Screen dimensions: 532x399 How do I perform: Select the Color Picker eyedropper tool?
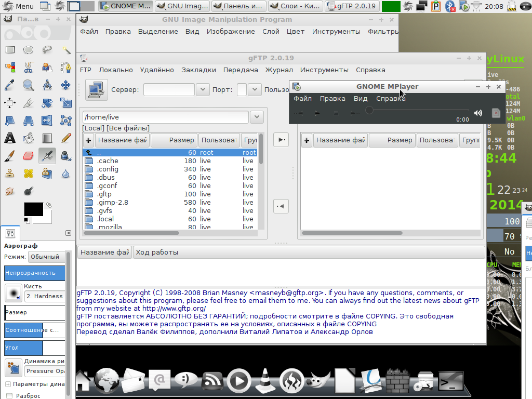point(10,85)
